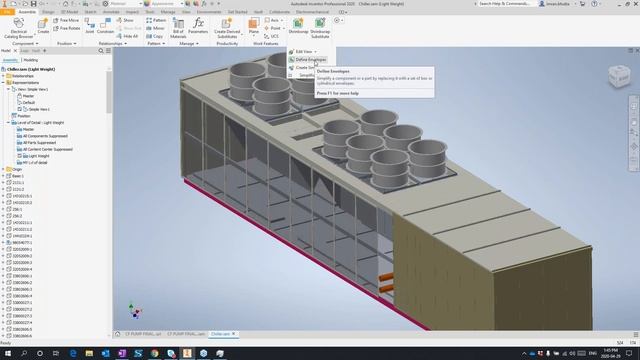Click Create Derived Substitutes

[227, 28]
